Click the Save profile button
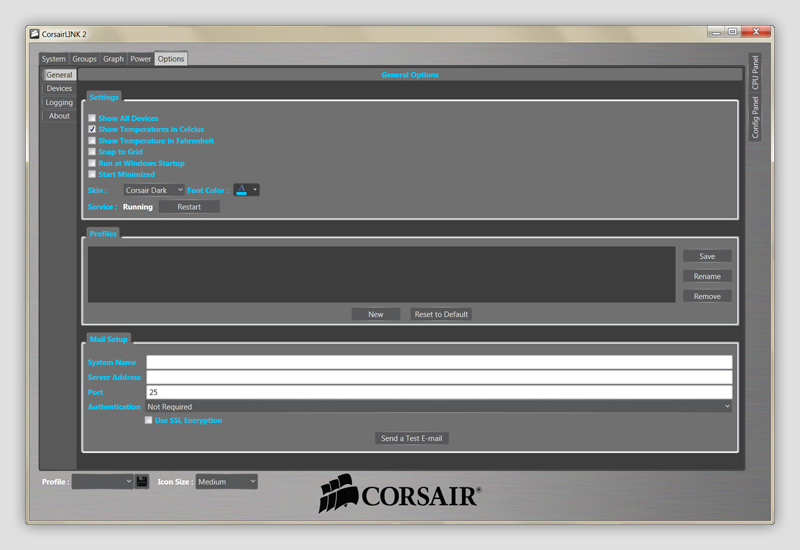 coord(707,256)
